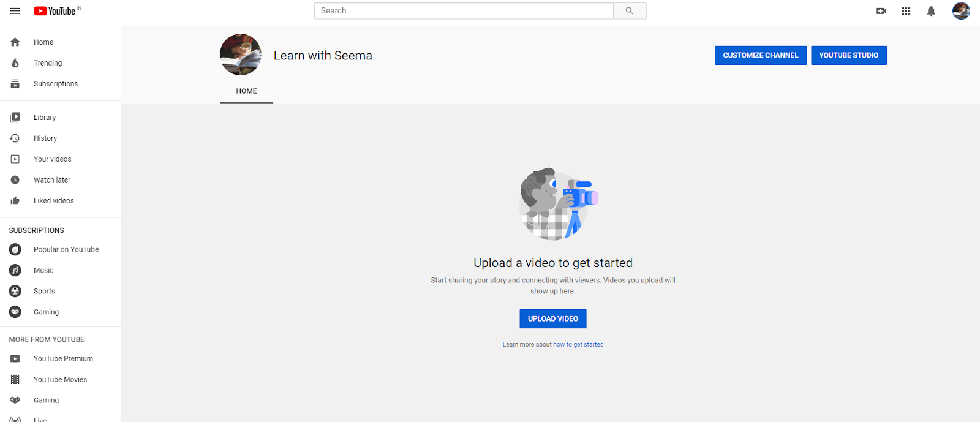Open Watch later label in sidebar
Image resolution: width=980 pixels, height=422 pixels.
tap(52, 180)
